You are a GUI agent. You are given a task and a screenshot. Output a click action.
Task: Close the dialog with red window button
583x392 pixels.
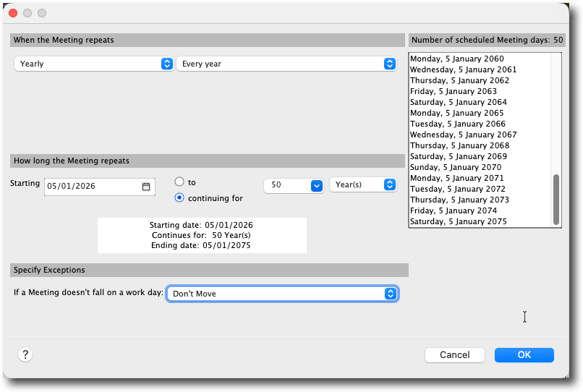tap(13, 13)
